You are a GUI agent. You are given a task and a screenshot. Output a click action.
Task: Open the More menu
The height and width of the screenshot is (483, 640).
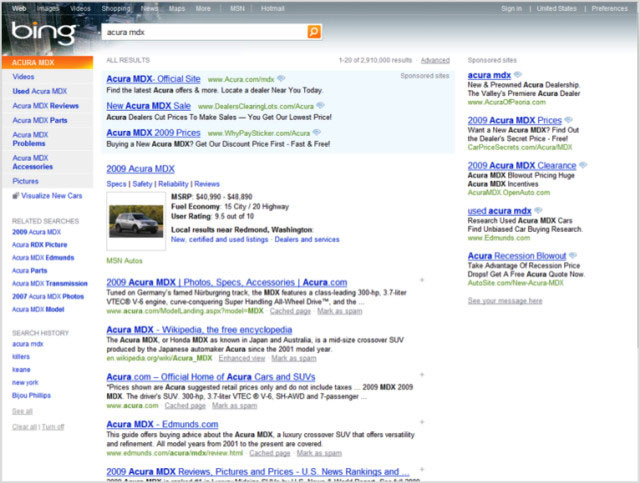[x=203, y=8]
